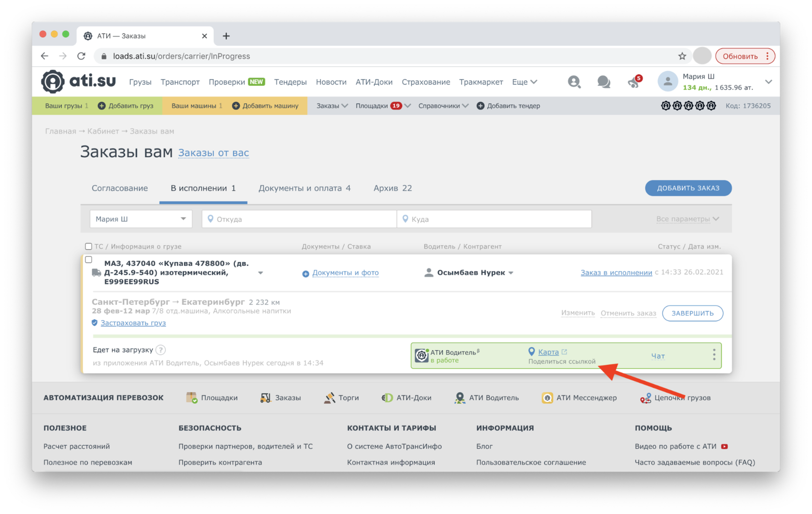Viewport: 812px width, 514px height.
Task: Open Заказы in automation footer
Action: click(x=280, y=398)
